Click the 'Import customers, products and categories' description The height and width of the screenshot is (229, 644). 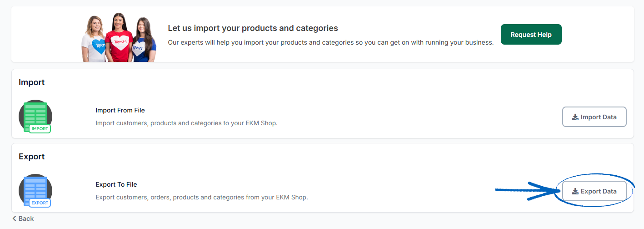(x=186, y=123)
